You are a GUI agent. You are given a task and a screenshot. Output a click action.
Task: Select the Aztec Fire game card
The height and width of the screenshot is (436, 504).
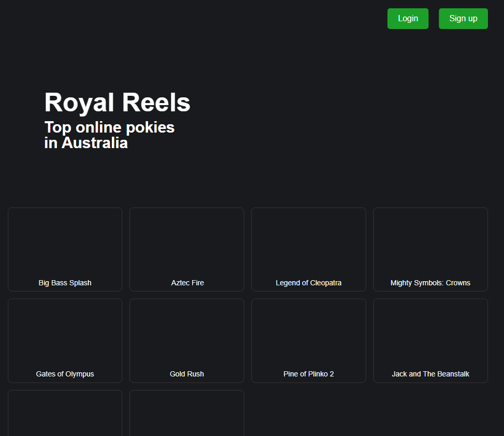click(187, 249)
